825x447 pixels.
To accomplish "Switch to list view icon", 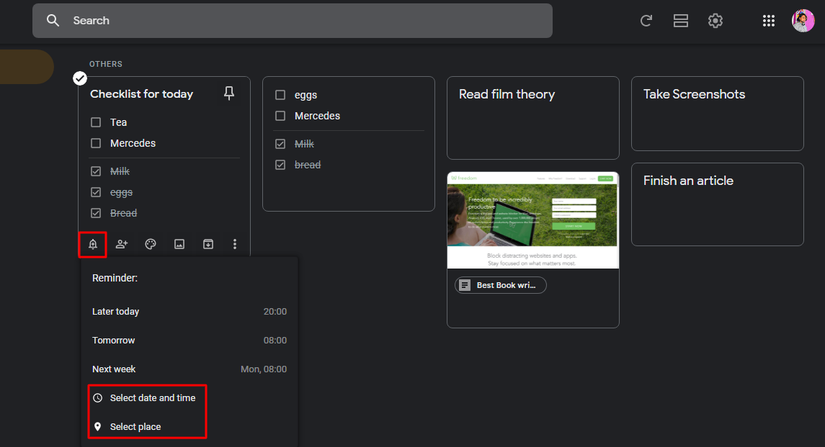I will [x=681, y=21].
